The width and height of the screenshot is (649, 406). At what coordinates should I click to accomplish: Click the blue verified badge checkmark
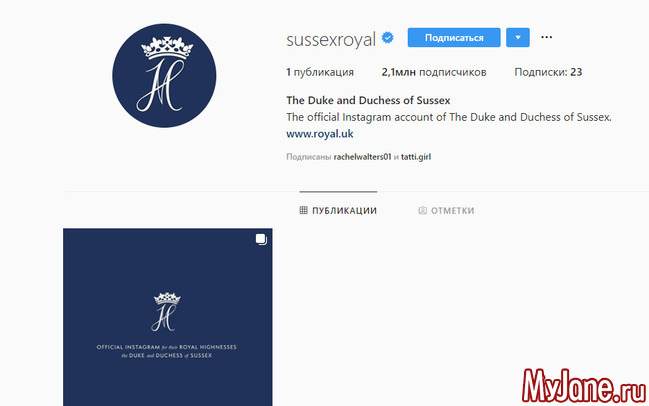387,38
